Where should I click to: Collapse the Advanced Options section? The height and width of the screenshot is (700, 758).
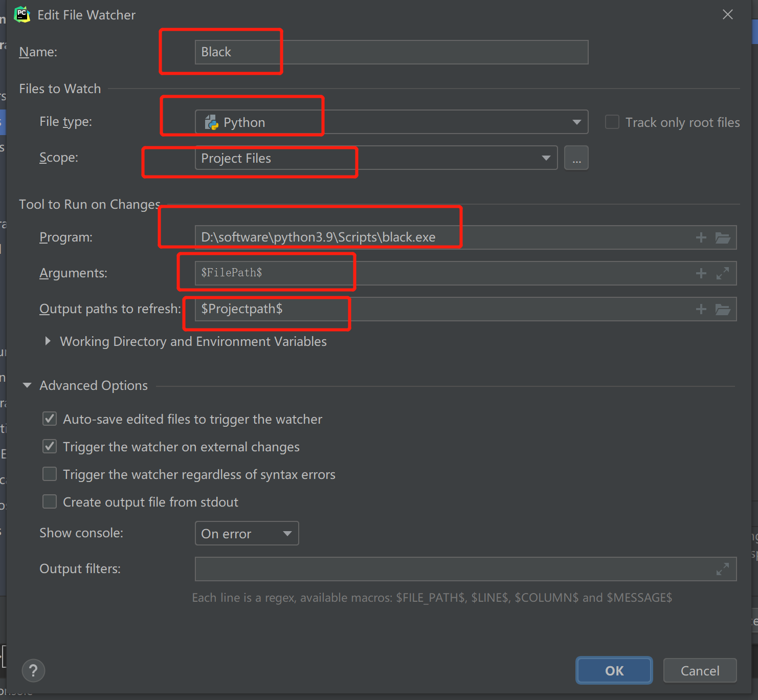[27, 385]
